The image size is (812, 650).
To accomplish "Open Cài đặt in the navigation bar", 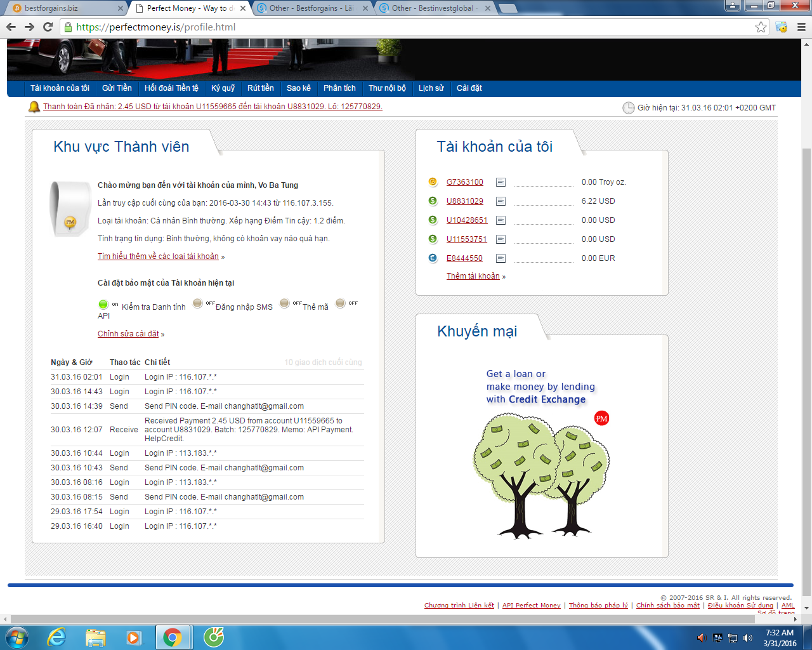I will [x=469, y=88].
